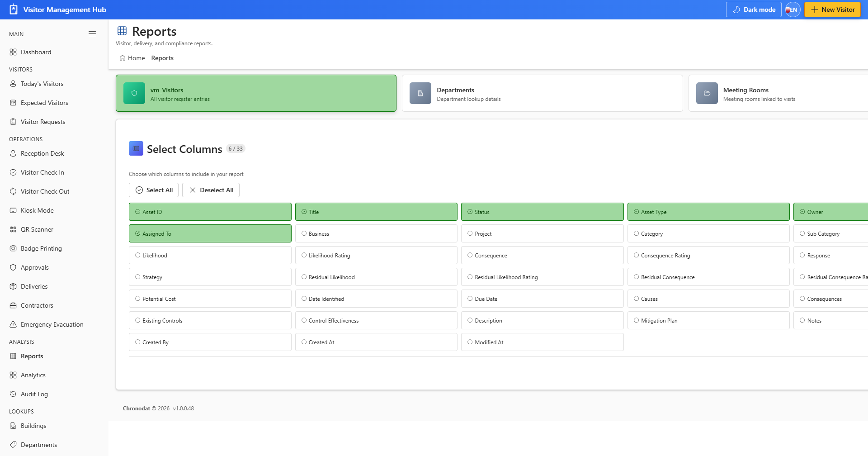Uncheck the Status column
The width and height of the screenshot is (868, 456).
[542, 212]
